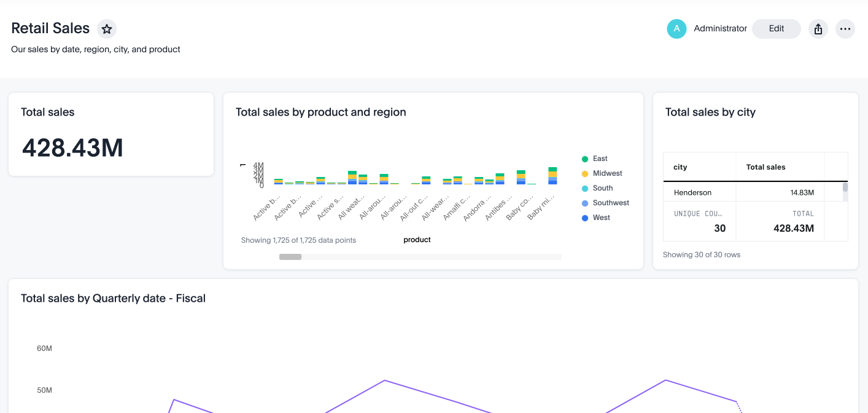868x413 pixels.
Task: Click the city table vertical scrollbar
Action: (845, 188)
